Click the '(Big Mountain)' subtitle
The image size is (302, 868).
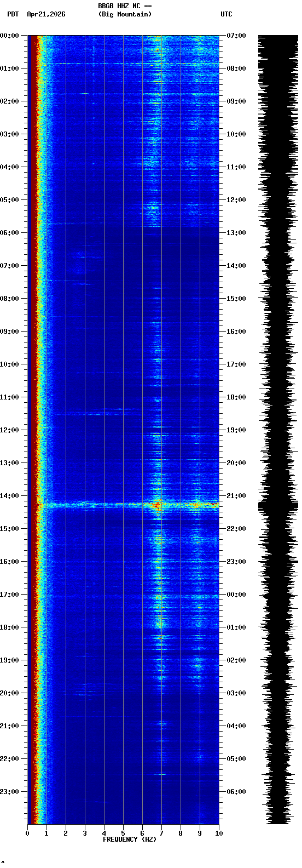(125, 14)
